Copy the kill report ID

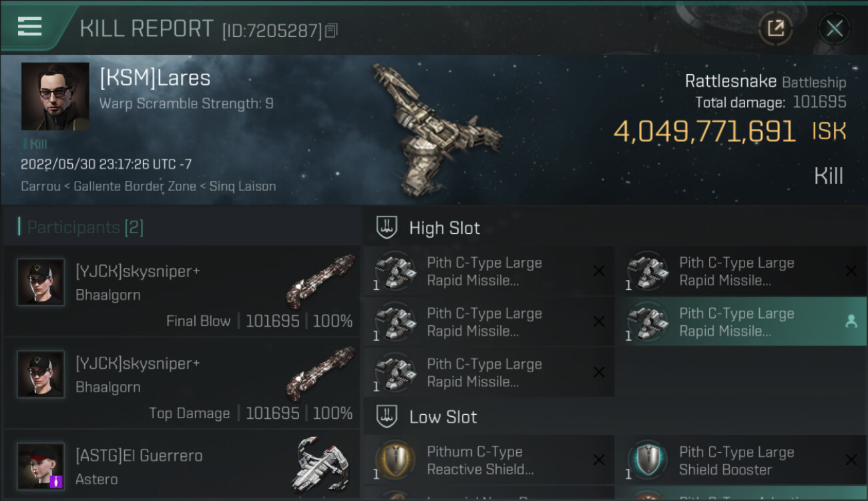(332, 31)
